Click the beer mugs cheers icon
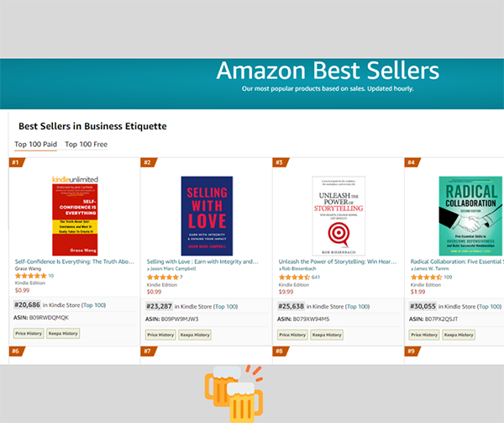 233,392
